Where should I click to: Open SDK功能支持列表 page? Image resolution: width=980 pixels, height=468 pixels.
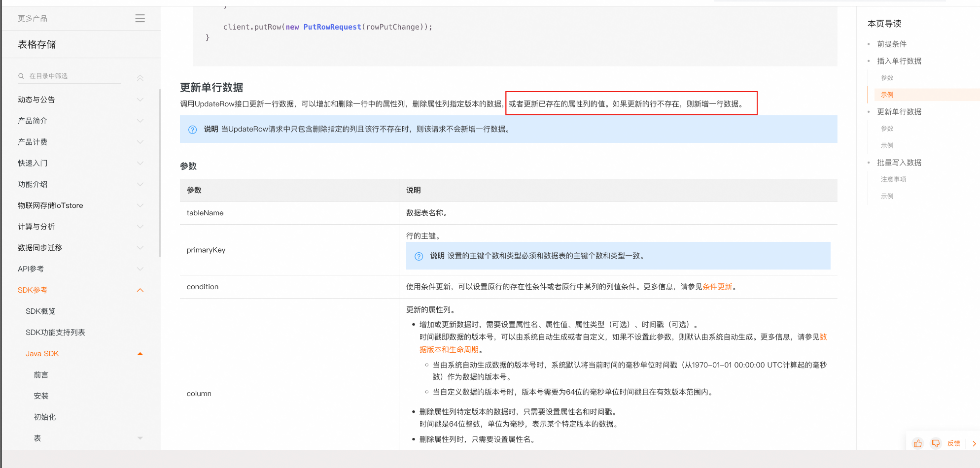(55, 333)
